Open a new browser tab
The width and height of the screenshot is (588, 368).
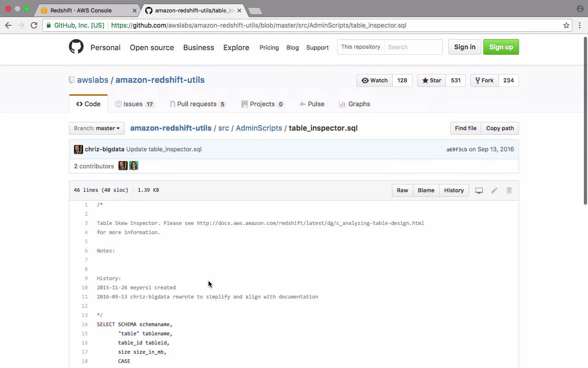point(255,11)
